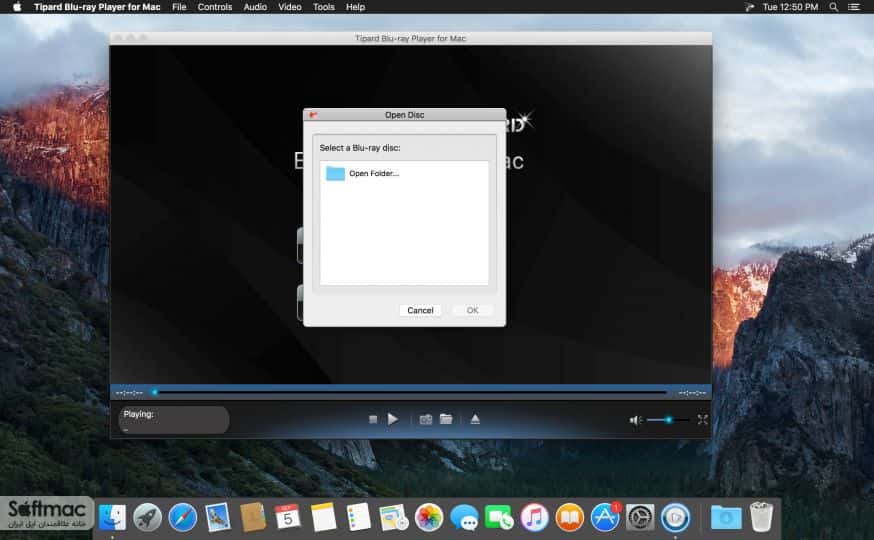
Task: Open Trash in the Dock
Action: click(x=761, y=517)
